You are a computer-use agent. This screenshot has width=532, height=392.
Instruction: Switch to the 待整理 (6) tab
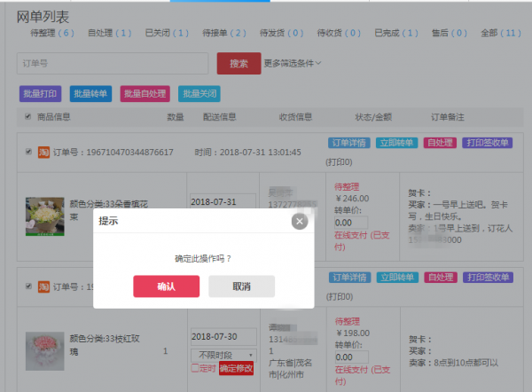pyautogui.click(x=51, y=33)
